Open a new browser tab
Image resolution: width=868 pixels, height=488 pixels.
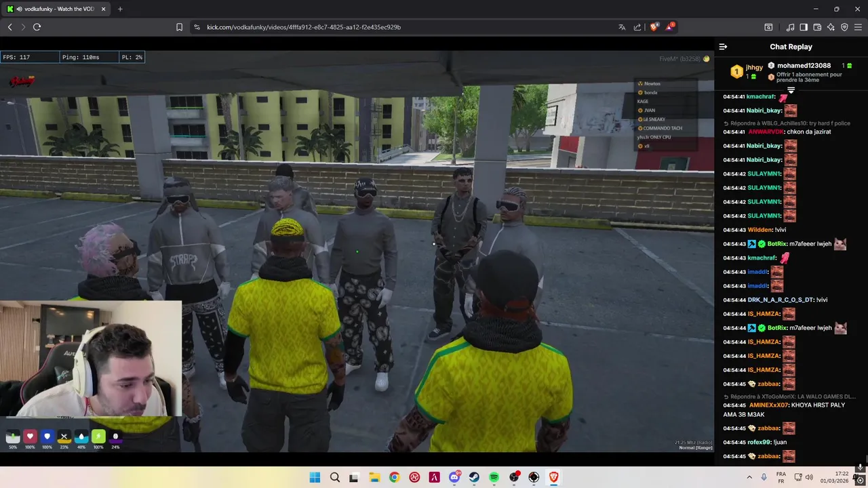(x=120, y=9)
